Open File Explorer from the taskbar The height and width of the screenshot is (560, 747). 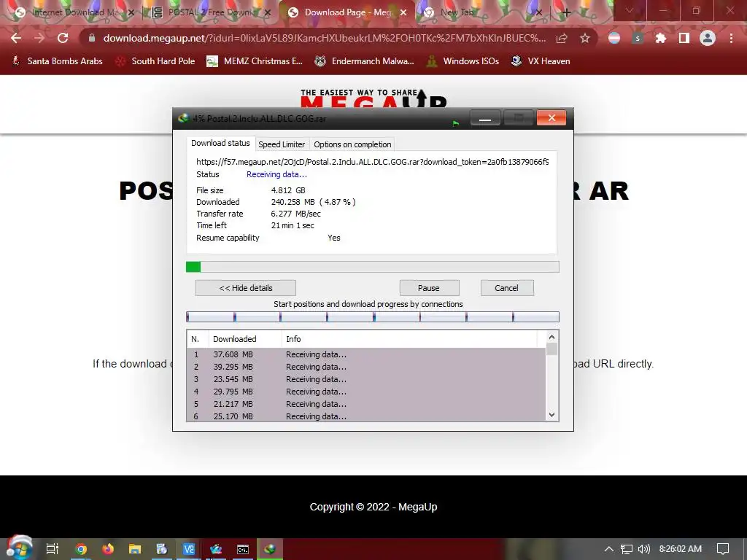click(x=135, y=549)
